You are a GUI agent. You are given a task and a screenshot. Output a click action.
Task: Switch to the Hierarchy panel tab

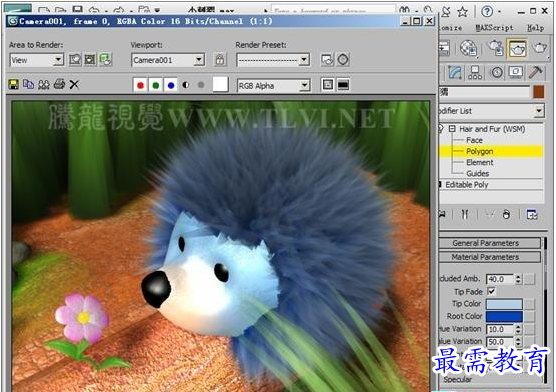point(475,72)
